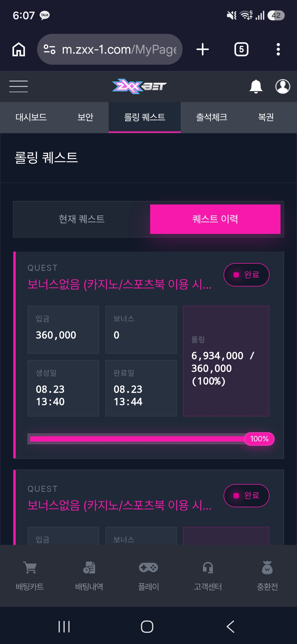
Task: Open the 출석체크 tab
Action: pos(212,118)
